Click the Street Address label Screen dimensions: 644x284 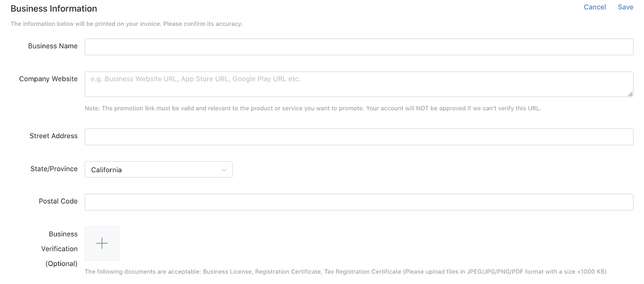coord(53,136)
